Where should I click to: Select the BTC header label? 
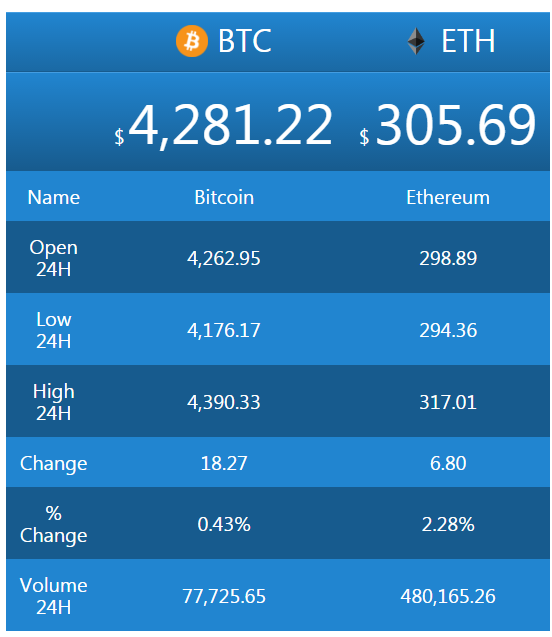tap(245, 41)
